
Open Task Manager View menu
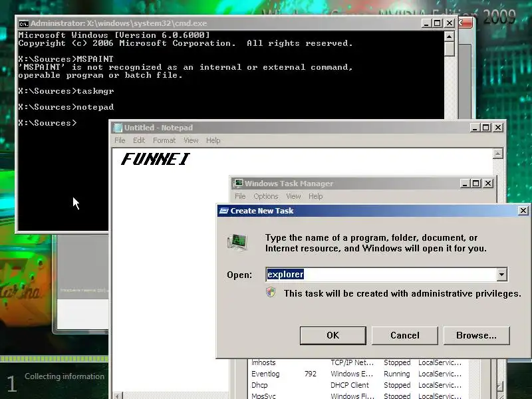pyautogui.click(x=293, y=196)
